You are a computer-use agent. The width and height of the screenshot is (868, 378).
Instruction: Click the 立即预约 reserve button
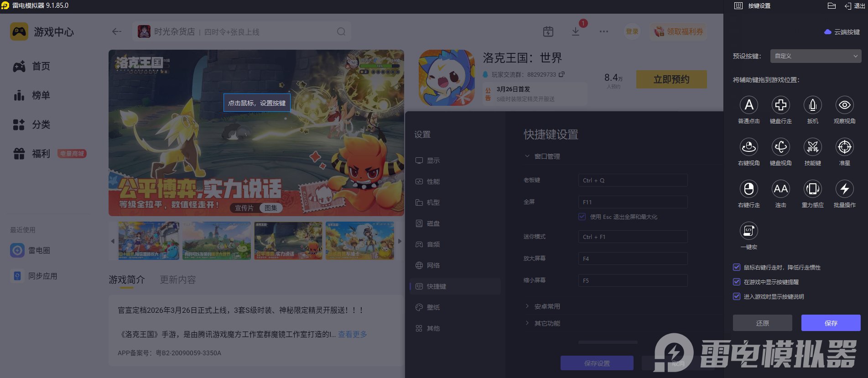point(671,79)
